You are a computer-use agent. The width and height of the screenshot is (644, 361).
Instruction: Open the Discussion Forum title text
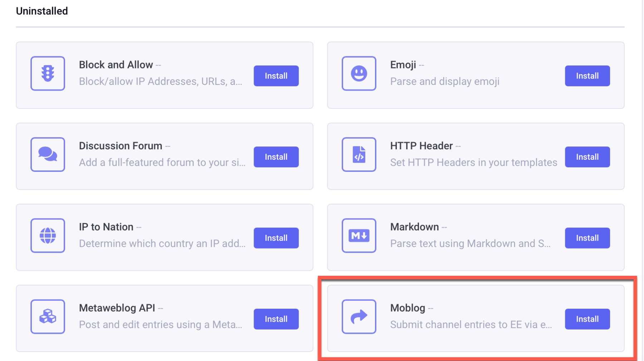121,146
